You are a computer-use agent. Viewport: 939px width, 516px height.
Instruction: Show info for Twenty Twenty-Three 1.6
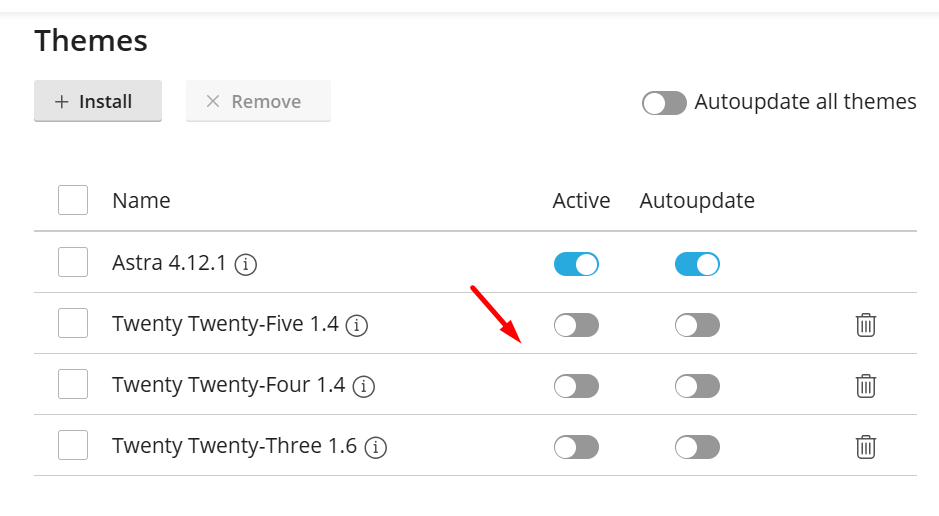pyautogui.click(x=376, y=447)
